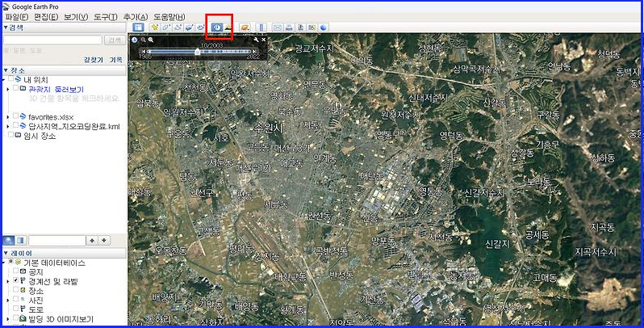Viewport: 644px width, 328px height.
Task: Click the email envelope toolbar icon
Action: [x=277, y=27]
